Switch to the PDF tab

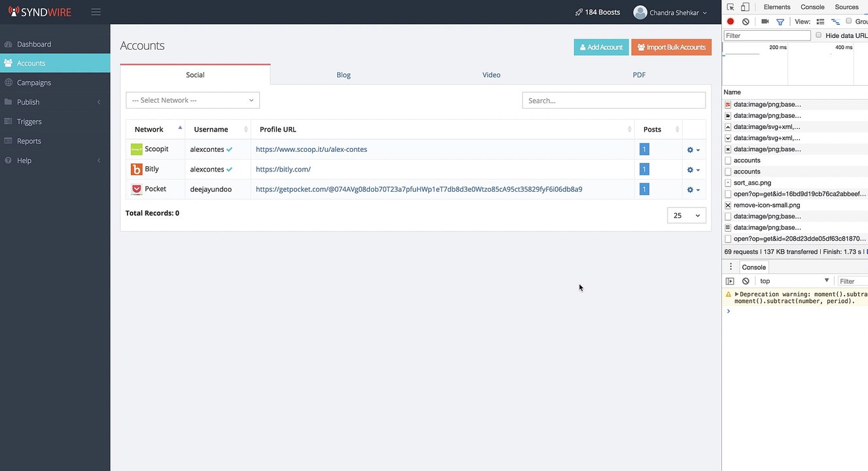pos(639,75)
